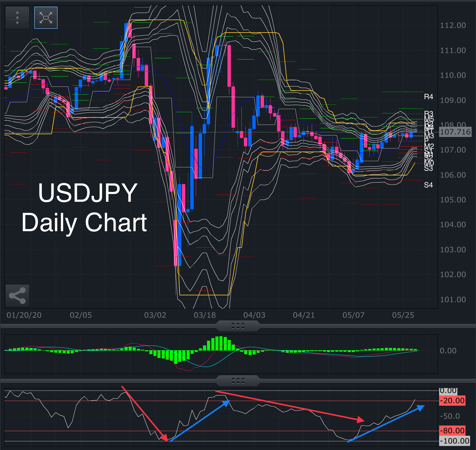Click the 110.00 price axis label
This screenshot has width=476, height=450.
click(x=453, y=75)
